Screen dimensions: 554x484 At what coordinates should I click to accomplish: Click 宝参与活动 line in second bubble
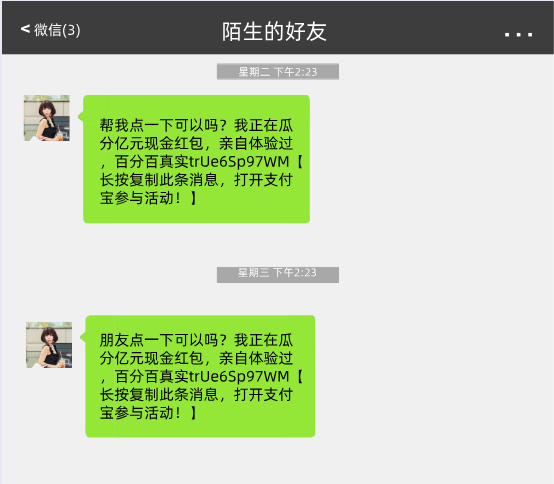tap(137, 413)
